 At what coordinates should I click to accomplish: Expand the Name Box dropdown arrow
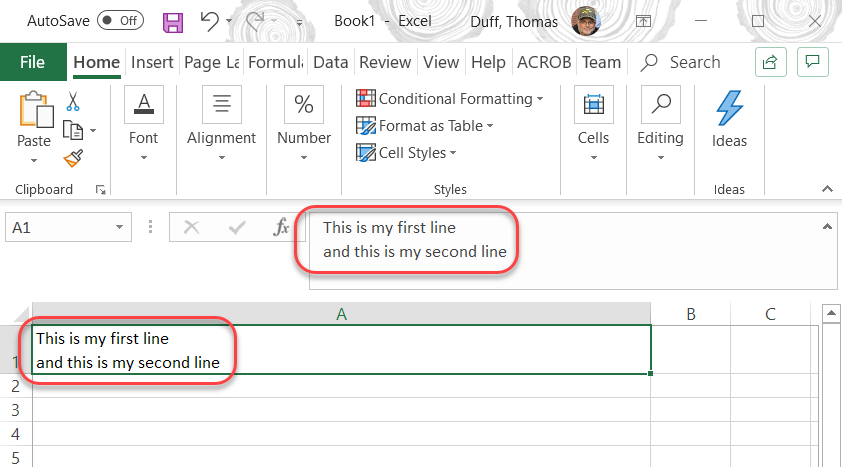point(120,228)
